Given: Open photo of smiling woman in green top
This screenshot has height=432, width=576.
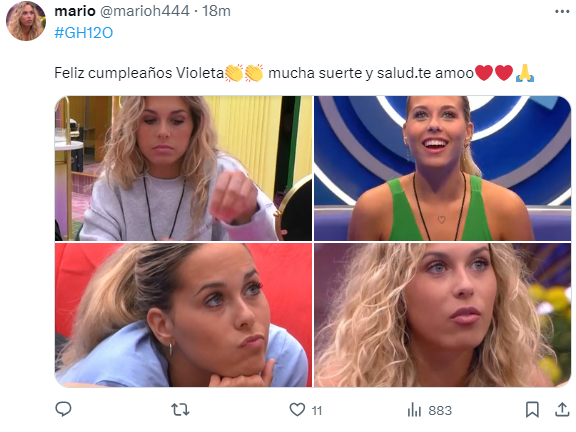Looking at the screenshot, I should (442, 168).
